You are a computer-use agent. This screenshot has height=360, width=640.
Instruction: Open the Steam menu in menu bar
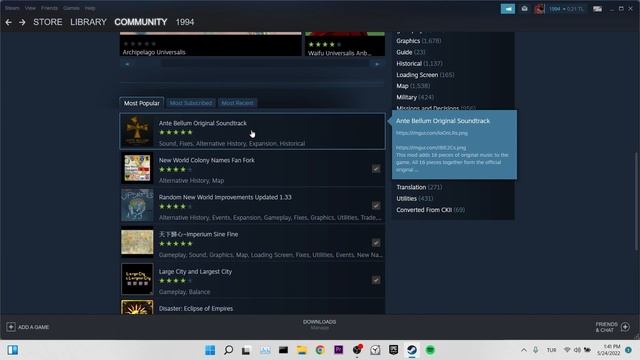click(12, 8)
